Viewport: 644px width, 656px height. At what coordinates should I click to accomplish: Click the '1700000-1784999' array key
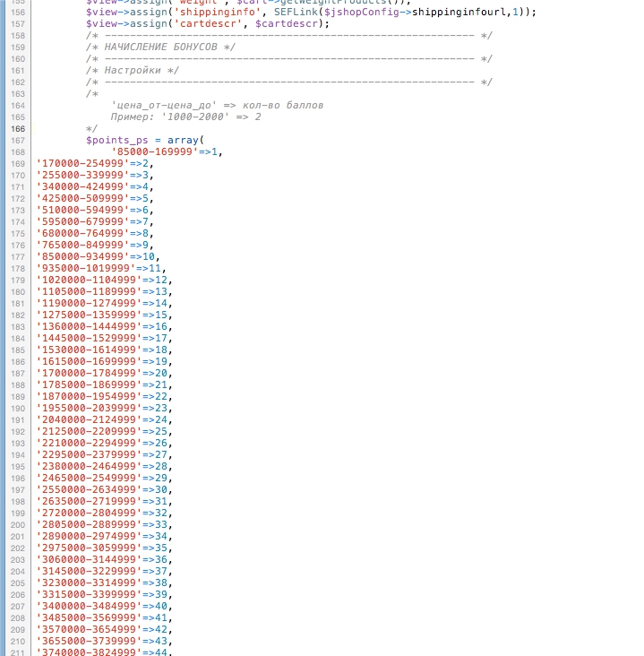(x=87, y=373)
